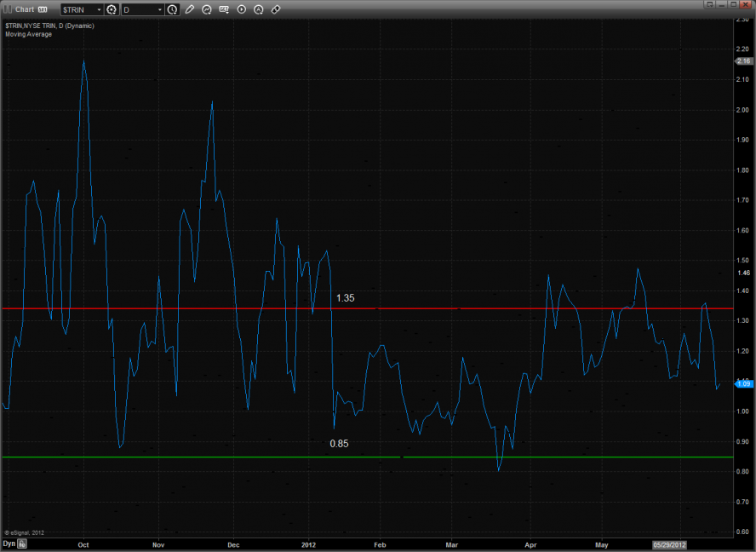The image size is (756, 552).
Task: Toggle the Dyn time scale button
Action: [x=9, y=543]
